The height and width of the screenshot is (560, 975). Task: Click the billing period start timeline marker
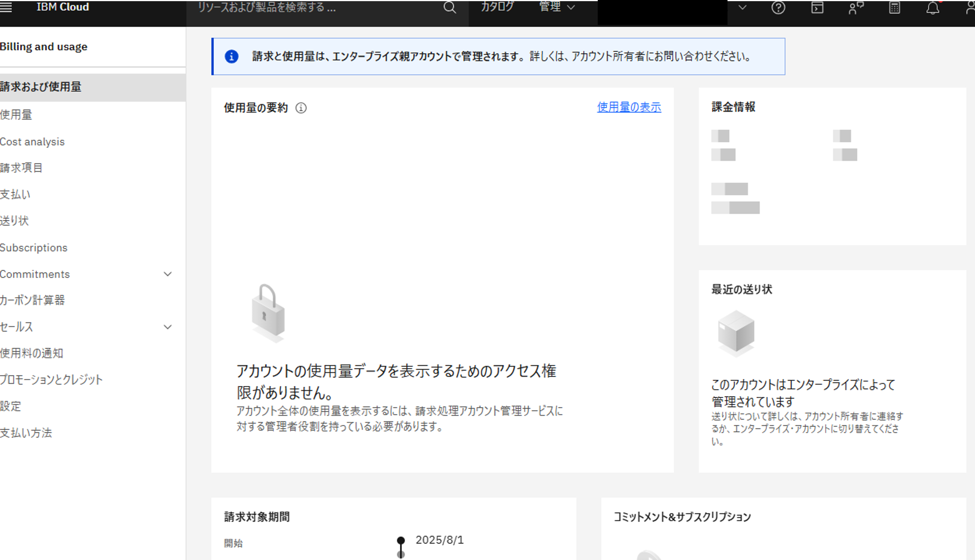point(401,540)
